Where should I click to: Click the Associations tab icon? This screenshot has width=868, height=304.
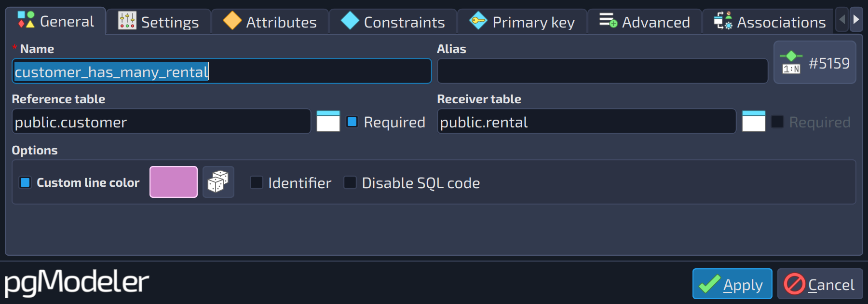click(x=723, y=21)
